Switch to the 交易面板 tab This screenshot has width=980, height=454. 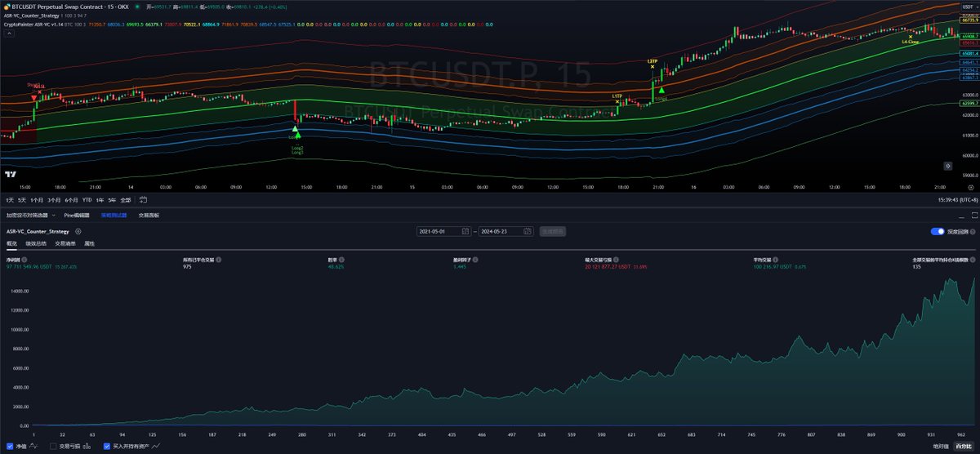pyautogui.click(x=149, y=216)
